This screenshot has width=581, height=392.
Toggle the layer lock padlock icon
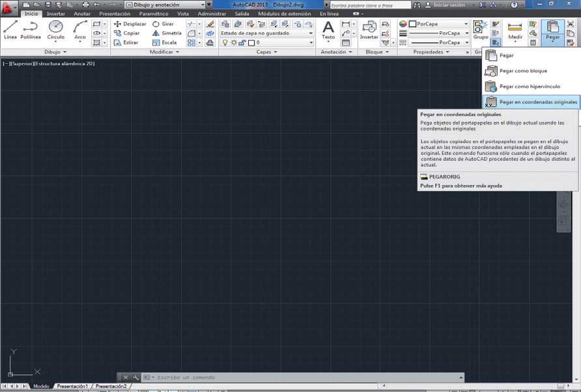(242, 42)
